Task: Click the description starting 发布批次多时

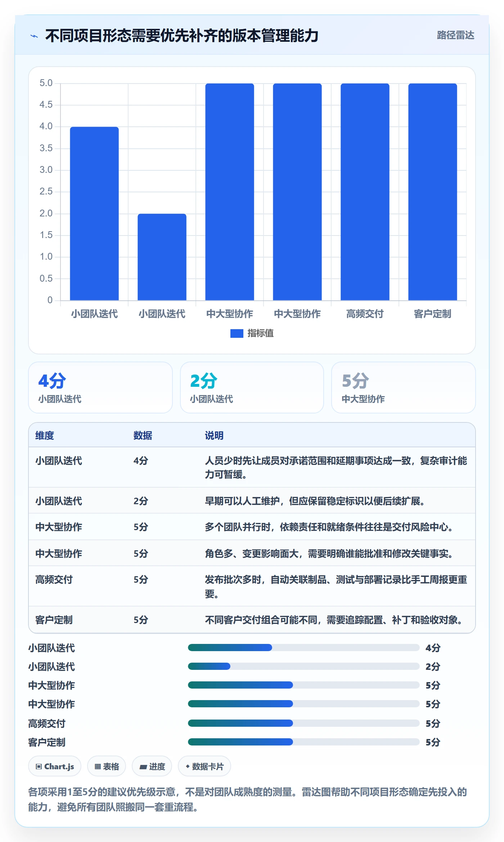Action: click(x=336, y=586)
